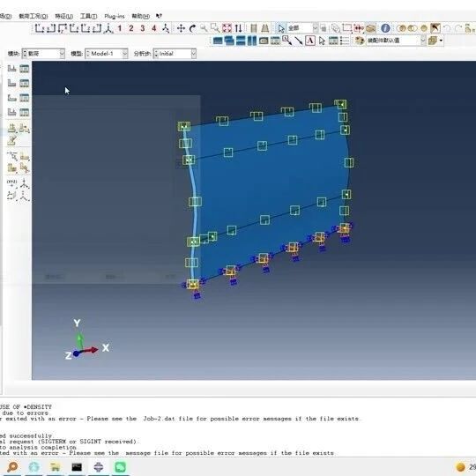
Task: Open the Create Load tool in toolbox
Action: [11, 69]
